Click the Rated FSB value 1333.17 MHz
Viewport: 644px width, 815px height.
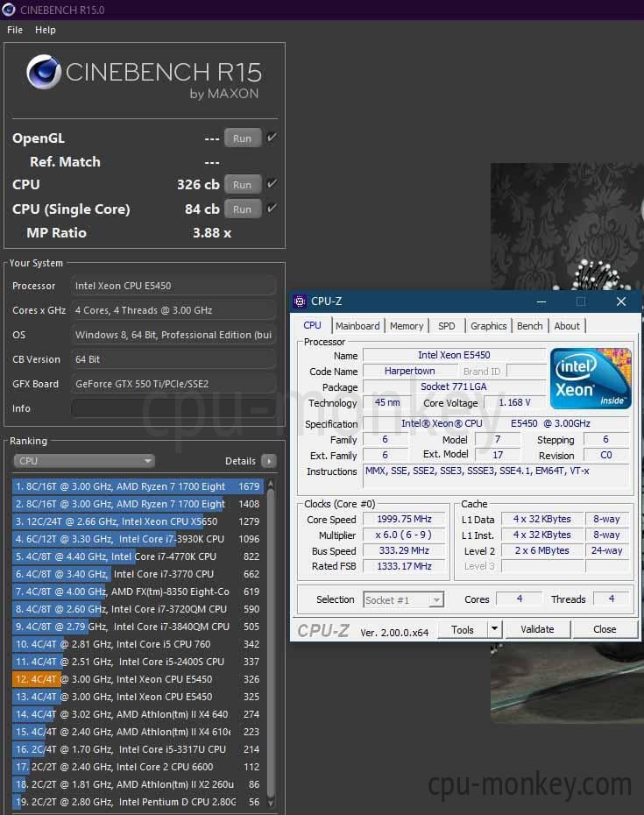click(405, 566)
